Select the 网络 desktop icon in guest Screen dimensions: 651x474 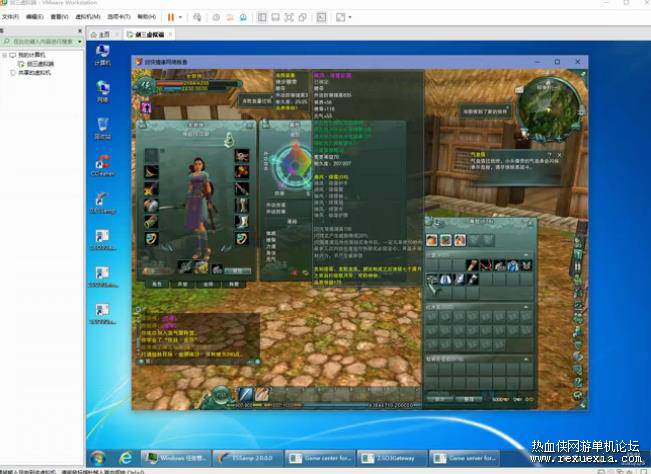[x=103, y=92]
